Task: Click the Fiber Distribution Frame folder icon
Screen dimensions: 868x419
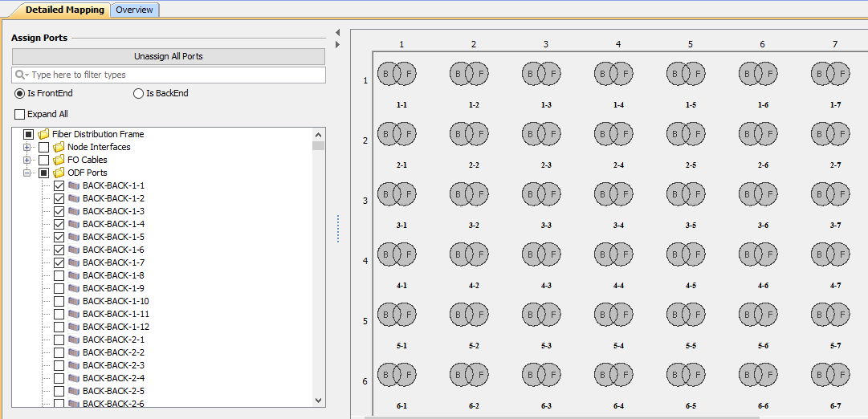Action: 44,134
